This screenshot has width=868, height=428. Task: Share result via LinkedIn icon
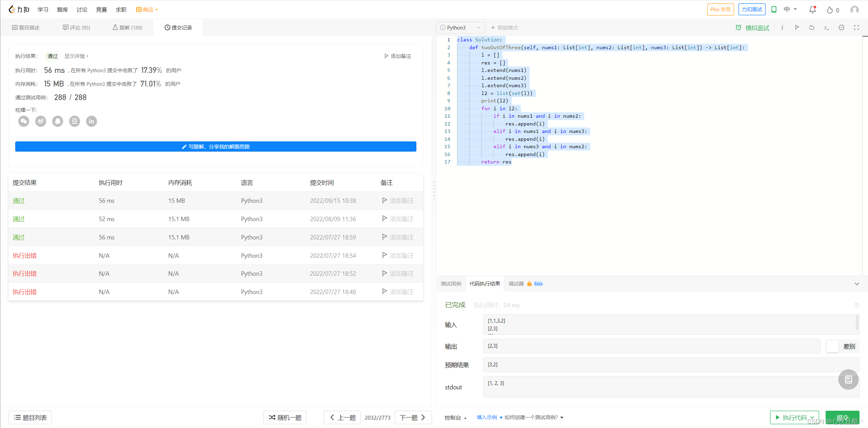92,121
